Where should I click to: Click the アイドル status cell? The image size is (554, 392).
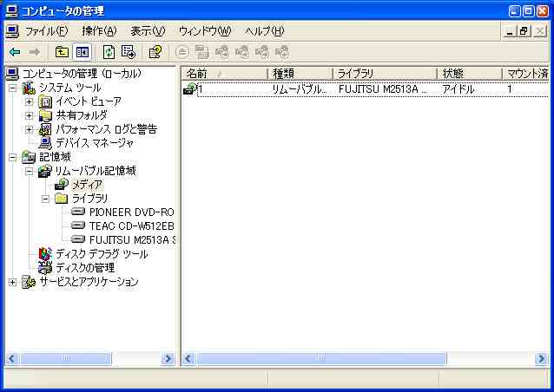458,89
